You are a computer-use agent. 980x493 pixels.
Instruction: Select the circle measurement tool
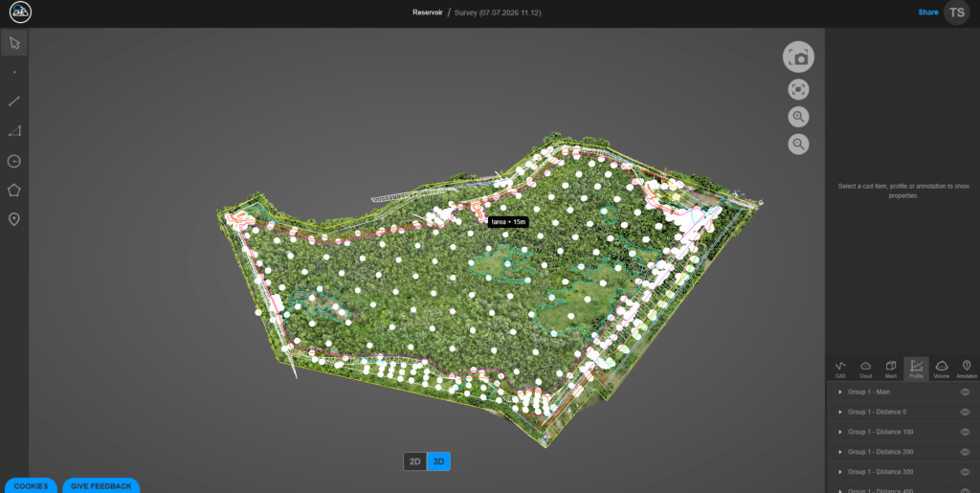tap(14, 161)
